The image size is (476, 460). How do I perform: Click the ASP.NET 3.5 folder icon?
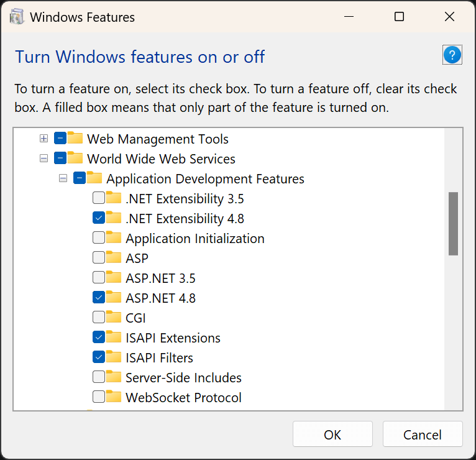[114, 277]
